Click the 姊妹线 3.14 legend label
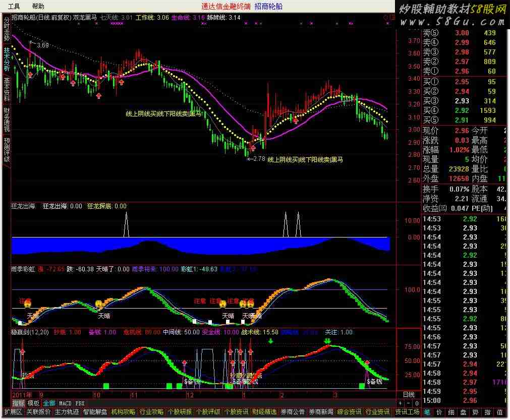Viewport: 510px width, 420px height. pyautogui.click(x=224, y=18)
